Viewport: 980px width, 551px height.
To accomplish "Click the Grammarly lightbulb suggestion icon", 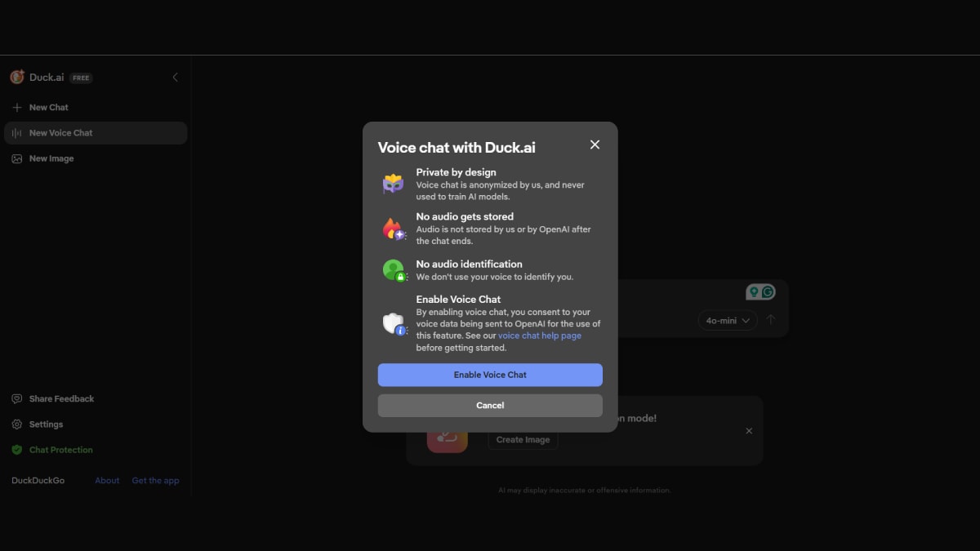I will point(754,291).
